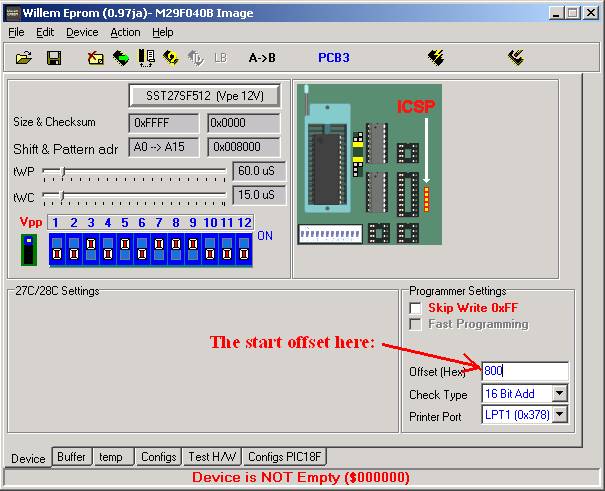Switch to the Buffer tab

coord(71,457)
